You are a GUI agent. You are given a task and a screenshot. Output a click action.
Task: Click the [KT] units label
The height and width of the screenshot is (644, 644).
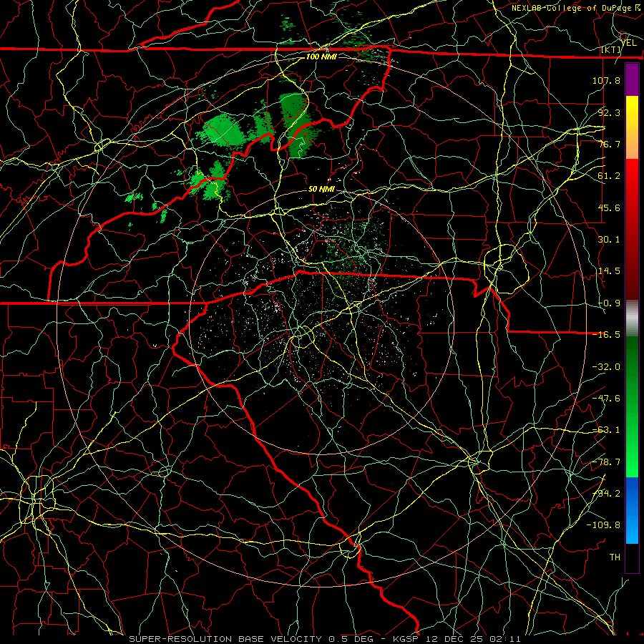[x=610, y=50]
